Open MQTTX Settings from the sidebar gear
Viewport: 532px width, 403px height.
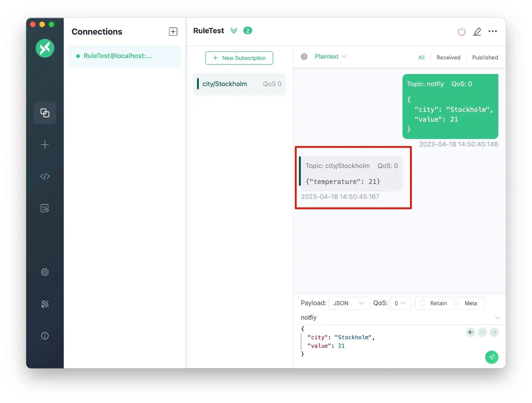[45, 272]
